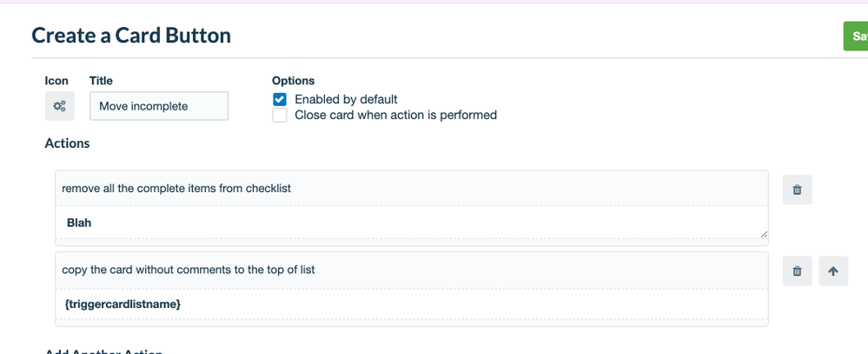Click the Options label above checkboxes
Viewport: 868px width, 354px height.
[x=294, y=81]
